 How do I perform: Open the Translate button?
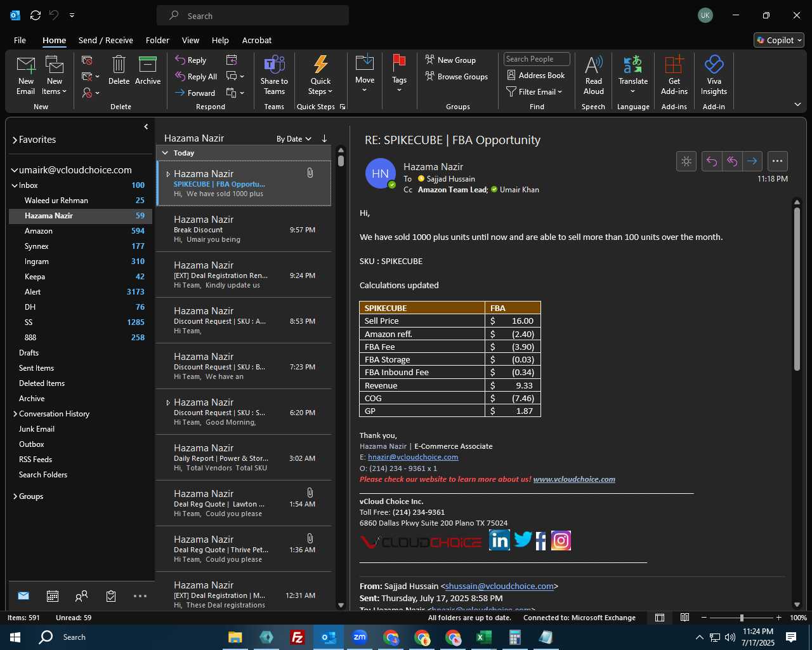tap(633, 75)
